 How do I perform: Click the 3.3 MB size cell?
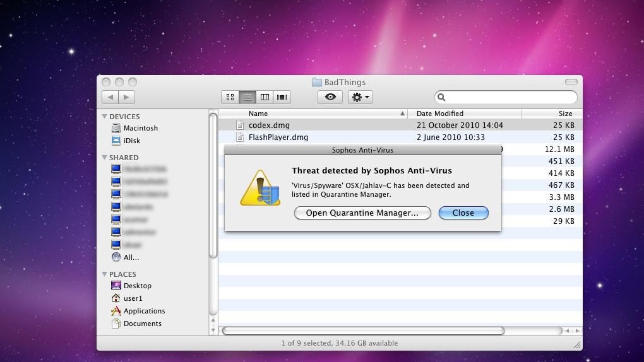pos(561,197)
